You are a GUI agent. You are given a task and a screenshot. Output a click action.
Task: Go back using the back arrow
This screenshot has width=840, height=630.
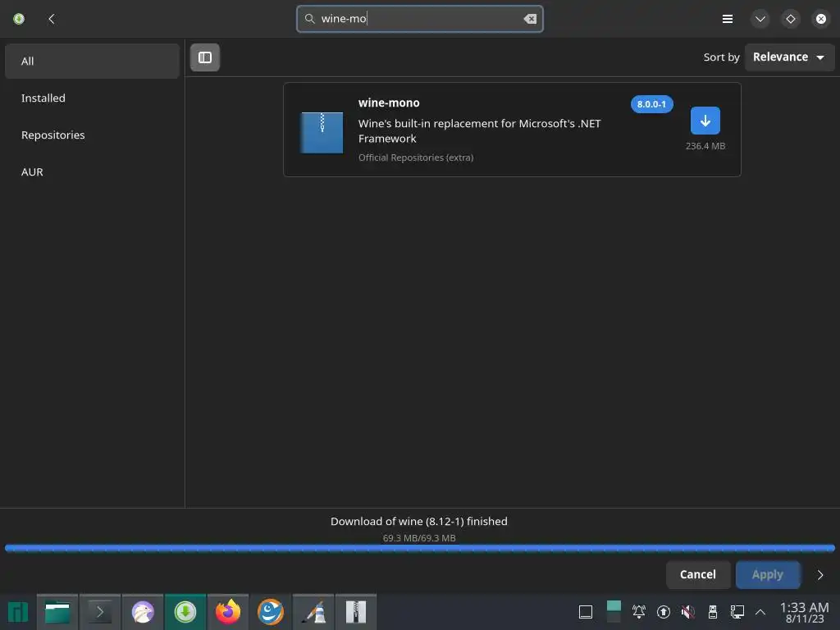click(x=52, y=20)
